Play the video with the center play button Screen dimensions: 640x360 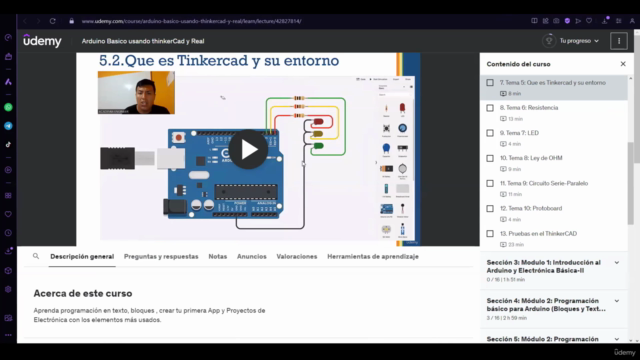coord(248,149)
